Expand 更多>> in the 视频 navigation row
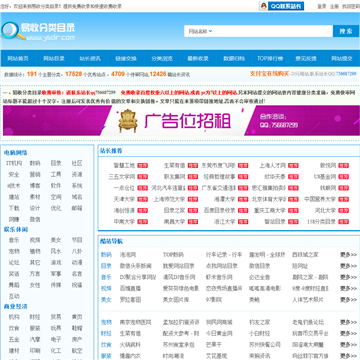The height and width of the screenshot is (360, 360). (348, 289)
